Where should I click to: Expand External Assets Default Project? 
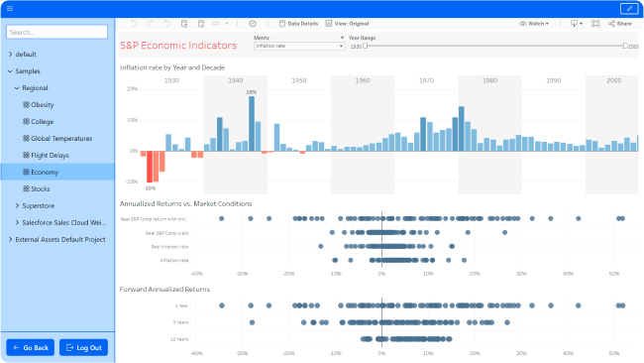(11, 240)
